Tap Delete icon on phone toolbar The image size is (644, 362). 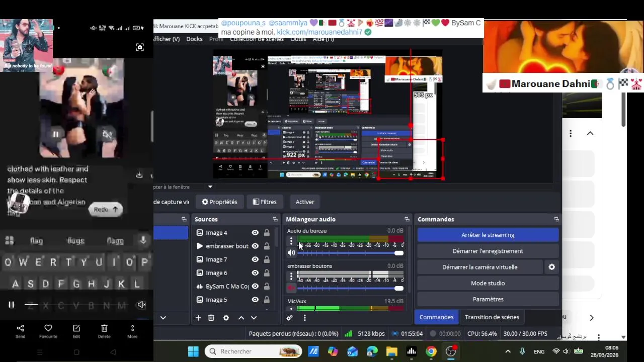(104, 331)
